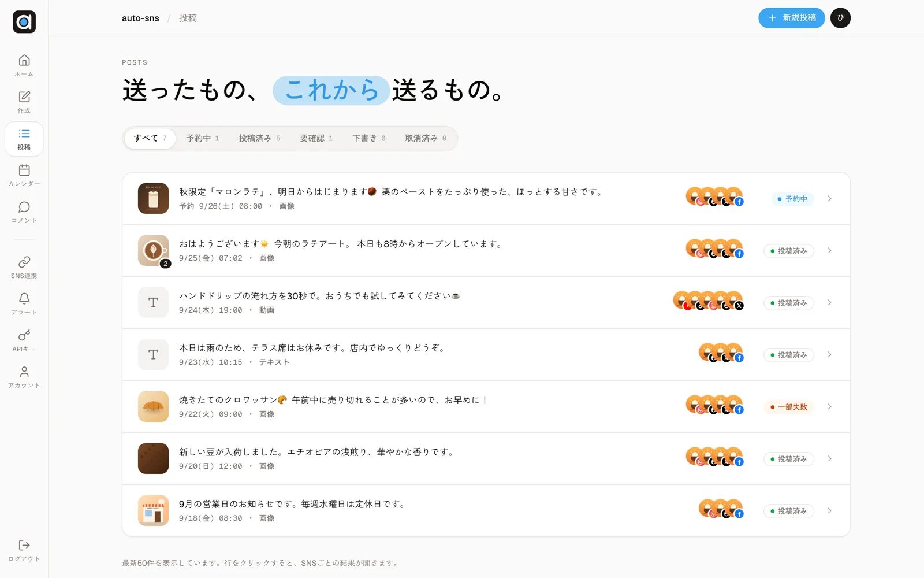Image resolution: width=924 pixels, height=578 pixels.
Task: Click the auto-sns app logo
Action: click(x=24, y=22)
